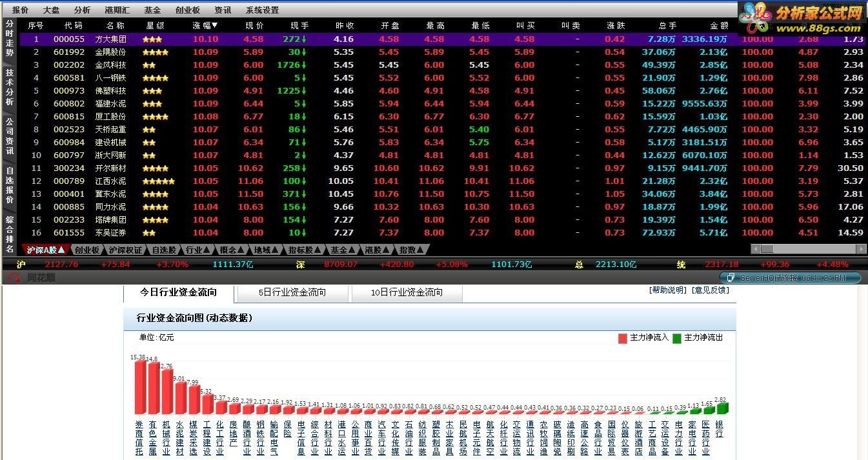Viewport: 868px width, 460px height.
Task: Switch to the 公司资讯 side tab
Action: tap(9, 135)
